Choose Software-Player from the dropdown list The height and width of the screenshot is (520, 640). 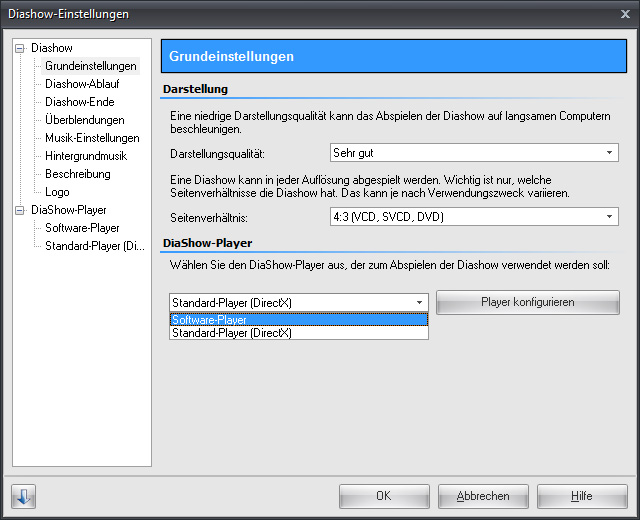298,320
